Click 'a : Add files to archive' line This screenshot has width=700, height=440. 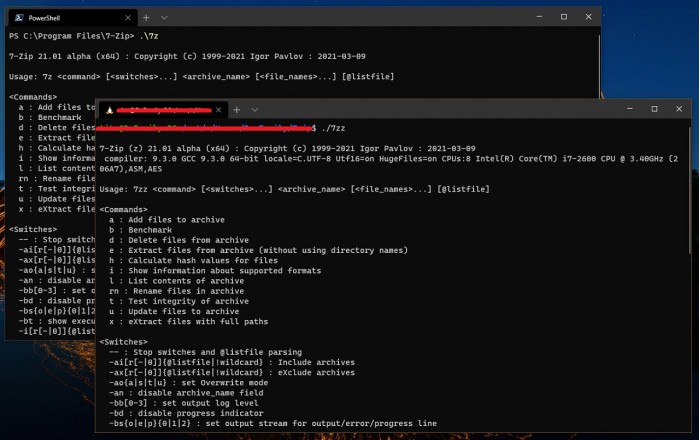167,220
